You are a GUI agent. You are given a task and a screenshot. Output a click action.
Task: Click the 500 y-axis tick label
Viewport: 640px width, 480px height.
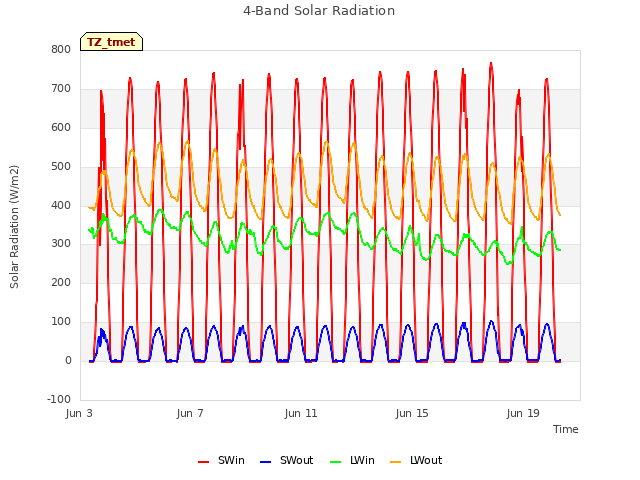61,167
